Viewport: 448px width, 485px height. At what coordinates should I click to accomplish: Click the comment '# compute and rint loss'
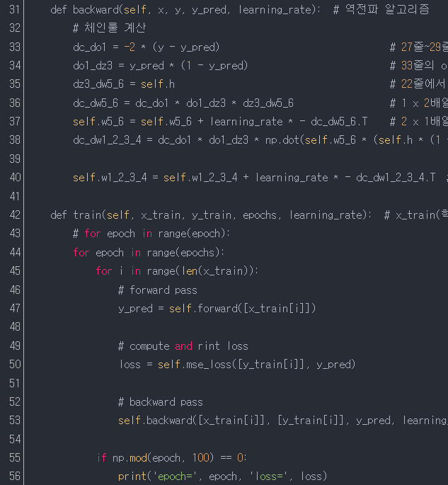pyautogui.click(x=183, y=346)
